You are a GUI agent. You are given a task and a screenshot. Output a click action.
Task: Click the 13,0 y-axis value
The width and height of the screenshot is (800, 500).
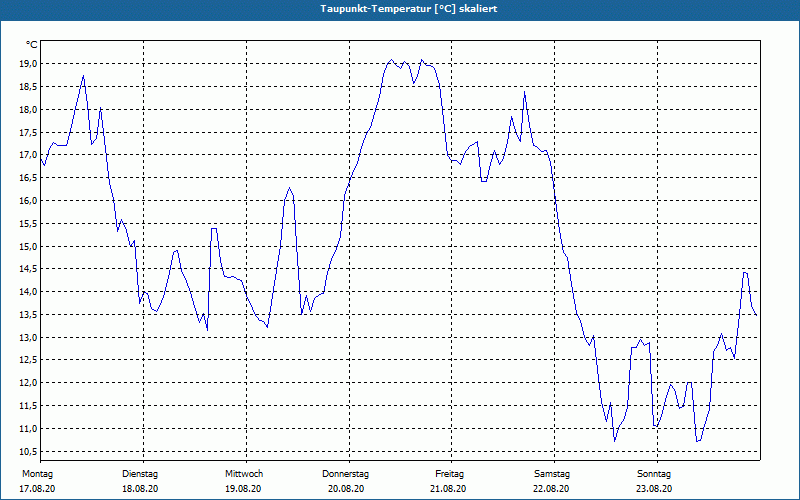(x=29, y=338)
